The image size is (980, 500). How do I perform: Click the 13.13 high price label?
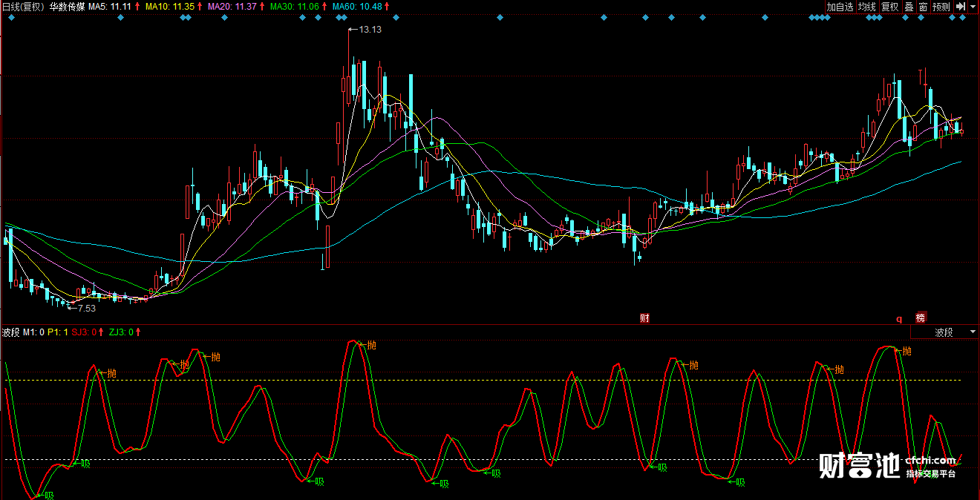tap(369, 30)
